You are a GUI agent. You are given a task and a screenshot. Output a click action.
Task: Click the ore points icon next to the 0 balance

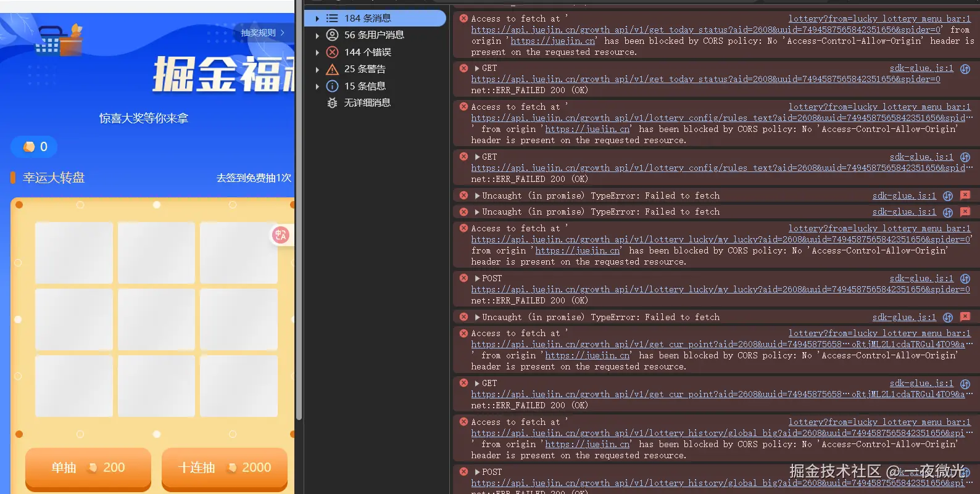pyautogui.click(x=29, y=147)
